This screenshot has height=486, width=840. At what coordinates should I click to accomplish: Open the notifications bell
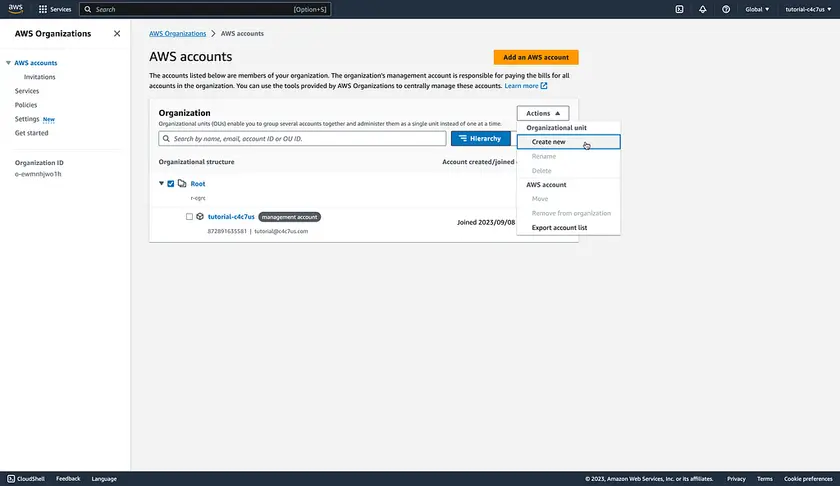702,9
